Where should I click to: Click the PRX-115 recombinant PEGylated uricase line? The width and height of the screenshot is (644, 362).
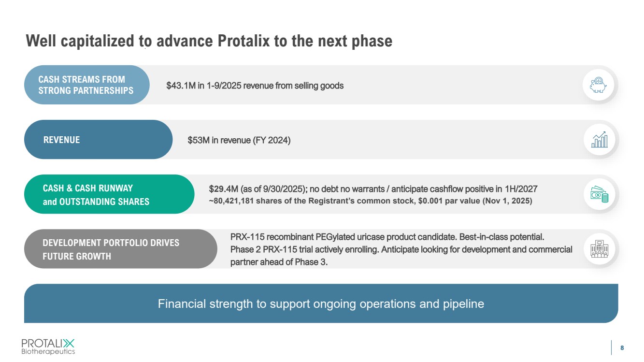[387, 237]
